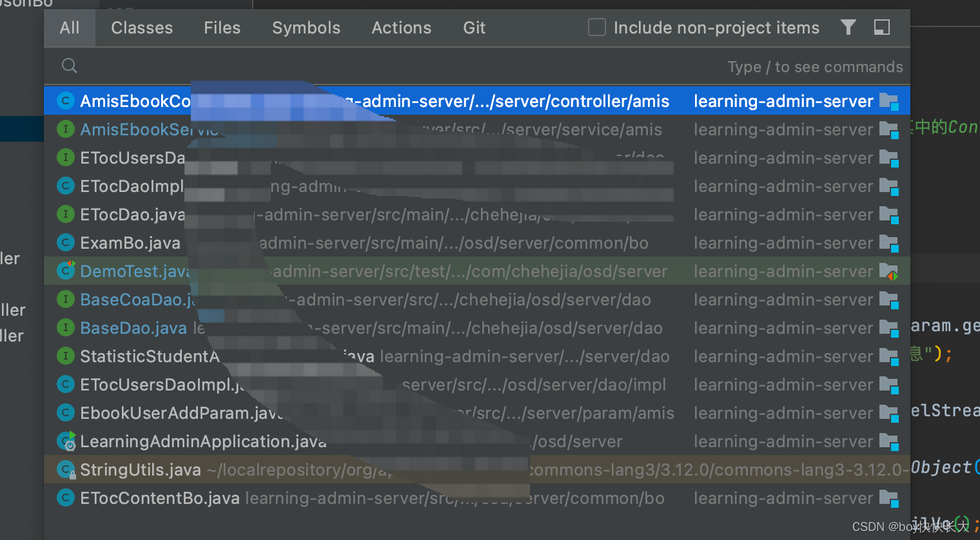Switch to the Classes tab
The image size is (980, 540).
[x=142, y=28]
